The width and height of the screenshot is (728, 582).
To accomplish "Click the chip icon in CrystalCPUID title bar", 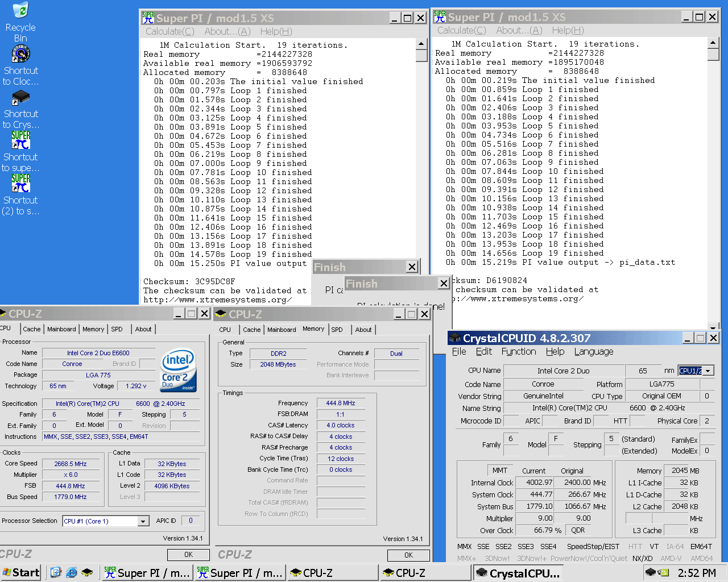I will click(455, 338).
